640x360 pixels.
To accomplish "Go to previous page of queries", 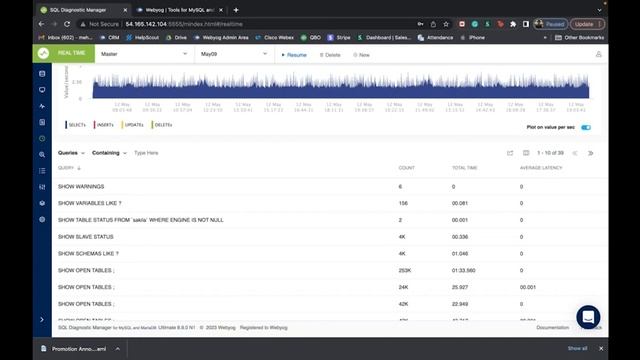I will click(x=575, y=153).
